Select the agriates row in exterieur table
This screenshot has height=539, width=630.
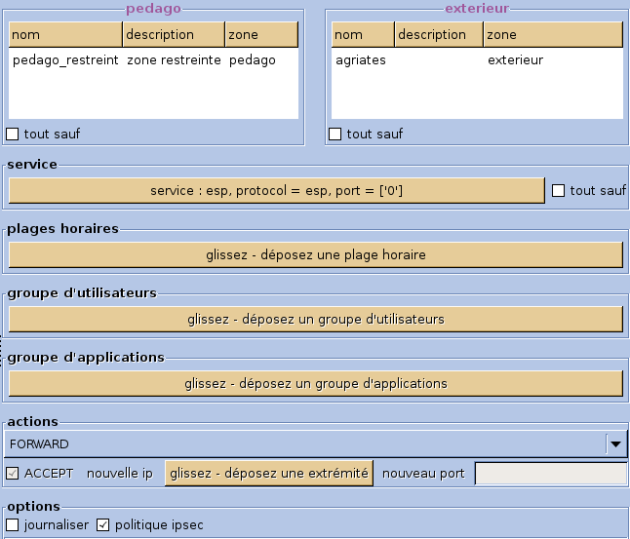(477, 60)
